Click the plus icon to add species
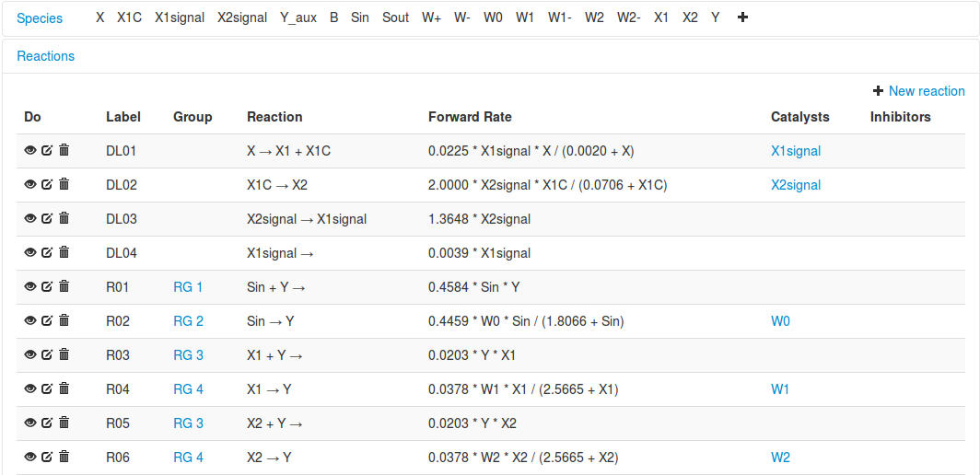 pyautogui.click(x=742, y=17)
